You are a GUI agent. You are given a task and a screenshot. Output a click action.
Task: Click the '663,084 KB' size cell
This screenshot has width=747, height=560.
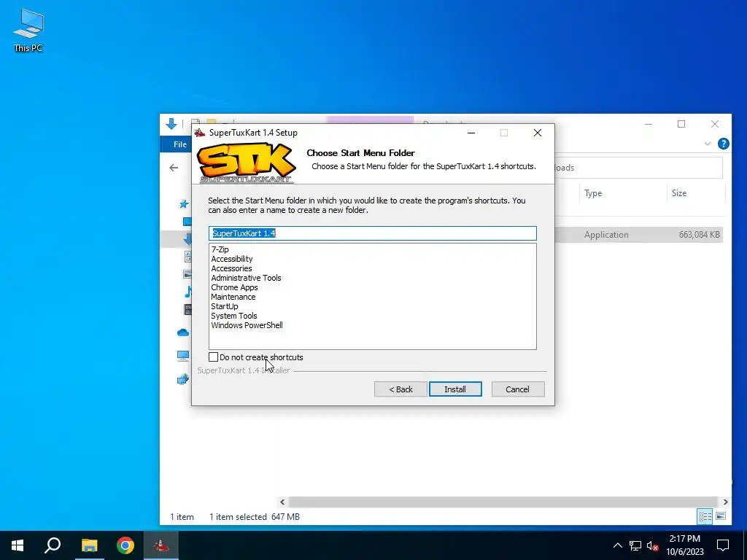[699, 235]
